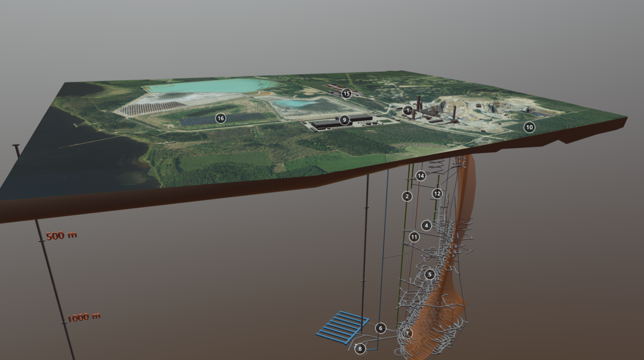Select hotspot marker 5 in tunnels
Image resolution: width=644 pixels, height=360 pixels.
[430, 274]
